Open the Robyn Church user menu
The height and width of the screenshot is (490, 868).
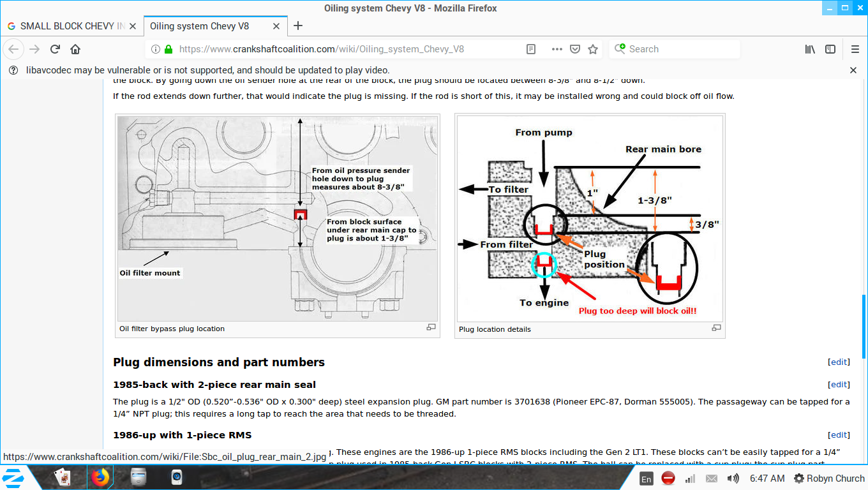pos(829,479)
